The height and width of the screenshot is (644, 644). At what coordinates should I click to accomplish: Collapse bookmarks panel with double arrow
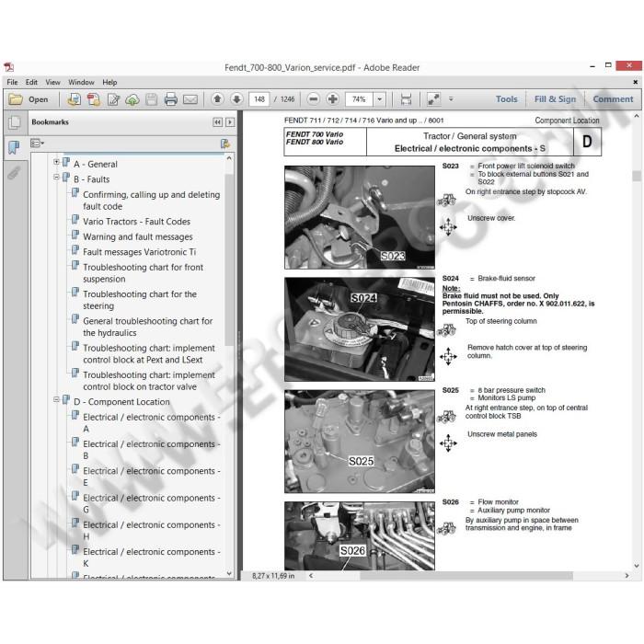tap(218, 122)
